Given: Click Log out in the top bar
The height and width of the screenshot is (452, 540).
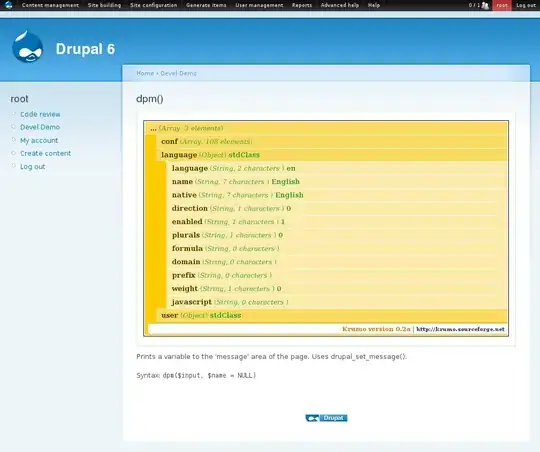Looking at the screenshot, I should click(526, 5).
